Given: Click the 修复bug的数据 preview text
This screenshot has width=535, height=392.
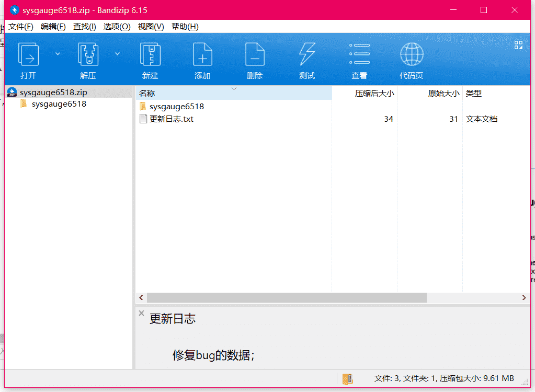Looking at the screenshot, I should coord(213,355).
